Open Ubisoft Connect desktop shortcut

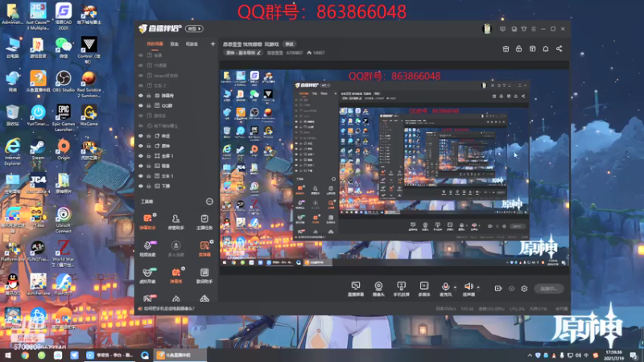pyautogui.click(x=64, y=220)
